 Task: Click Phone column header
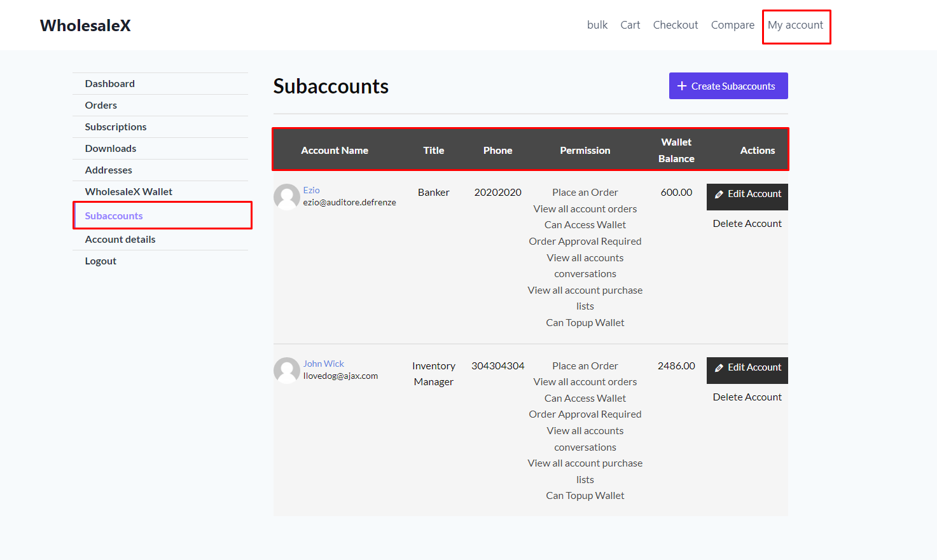coord(497,150)
